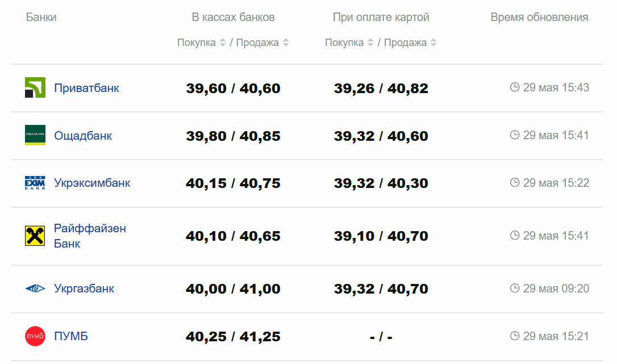Open the Укргазбанк link
The image size is (617, 364).
[x=84, y=288]
